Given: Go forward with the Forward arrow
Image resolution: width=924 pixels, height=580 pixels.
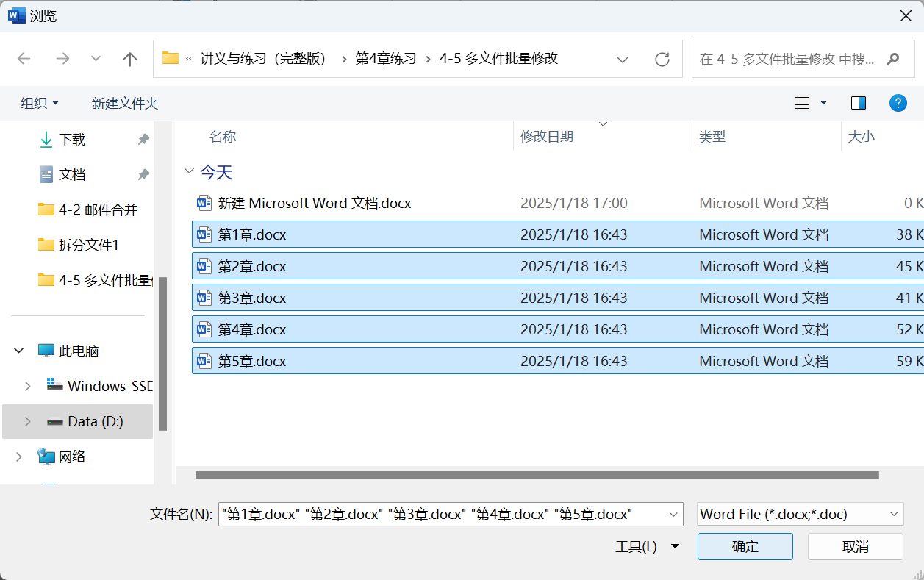Looking at the screenshot, I should click(62, 59).
